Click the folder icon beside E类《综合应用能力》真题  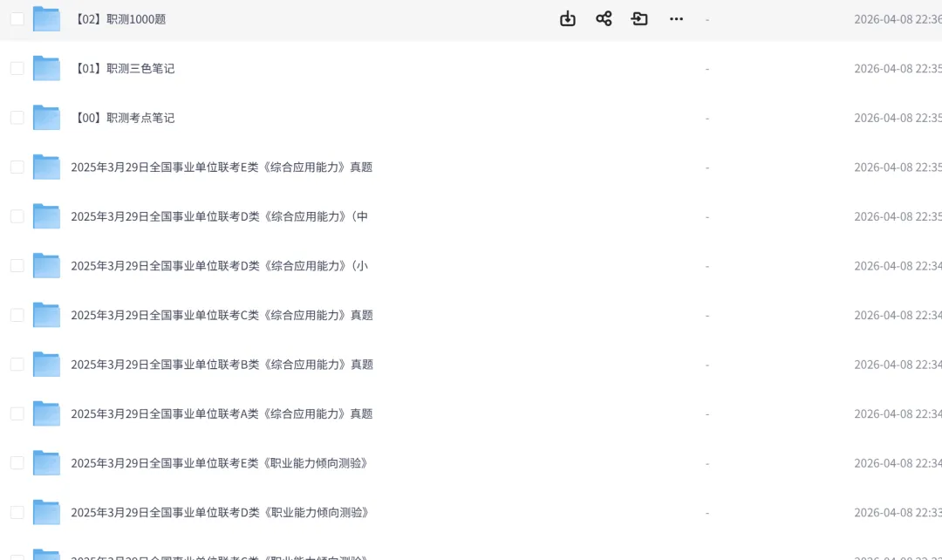45,167
